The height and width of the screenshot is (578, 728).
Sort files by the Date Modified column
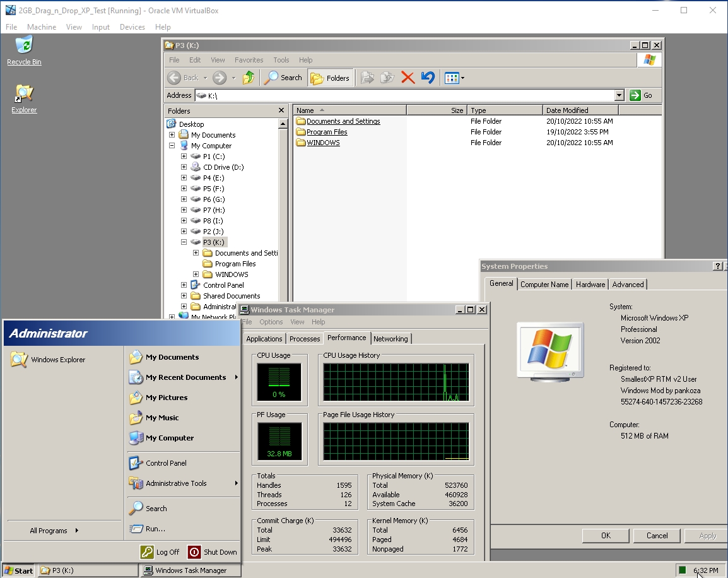[x=580, y=110]
